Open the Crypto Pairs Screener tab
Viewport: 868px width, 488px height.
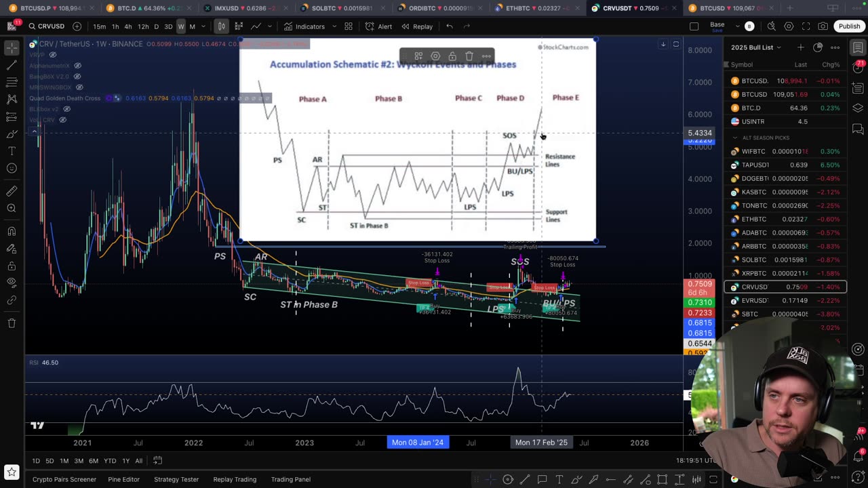(x=64, y=479)
